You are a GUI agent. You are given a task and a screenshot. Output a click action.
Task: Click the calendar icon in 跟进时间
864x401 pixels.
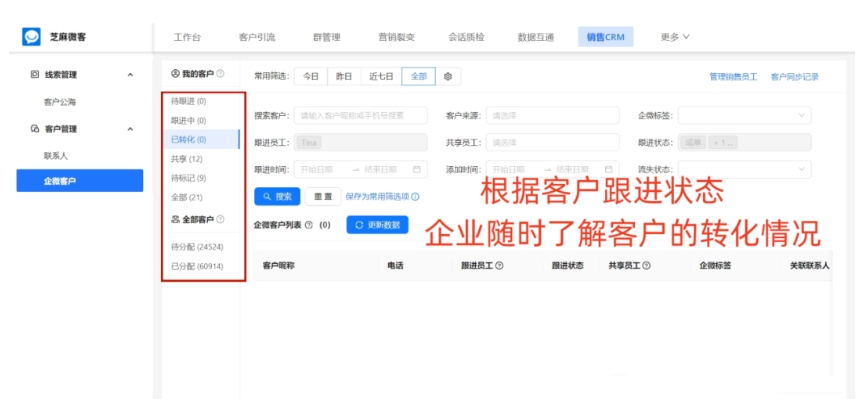click(x=417, y=170)
